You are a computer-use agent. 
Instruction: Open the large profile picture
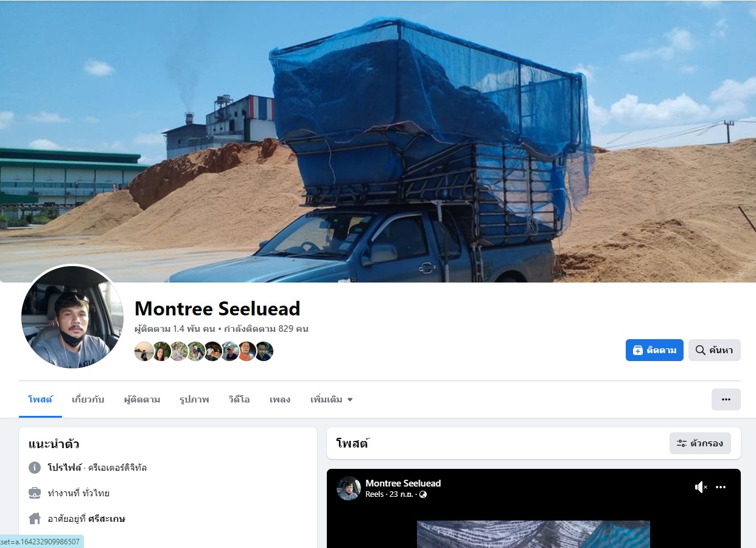click(x=72, y=317)
